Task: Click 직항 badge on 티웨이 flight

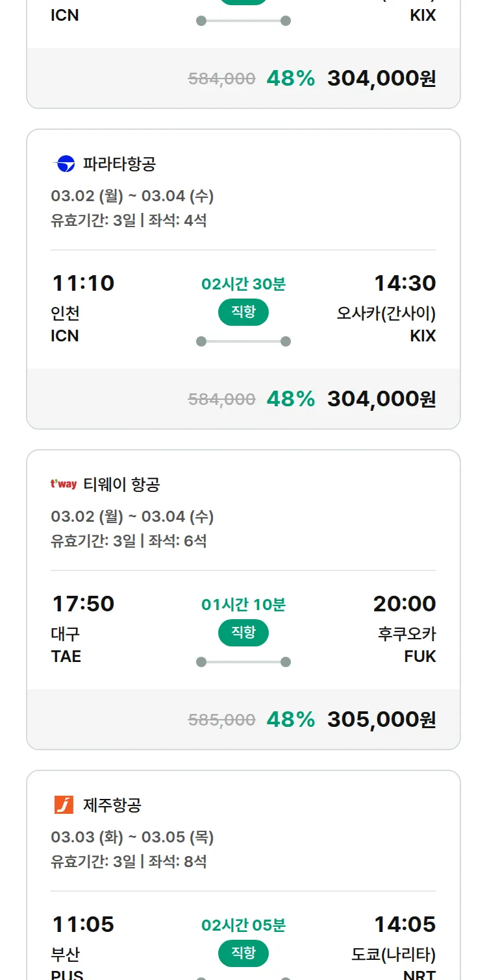Action: (x=243, y=633)
